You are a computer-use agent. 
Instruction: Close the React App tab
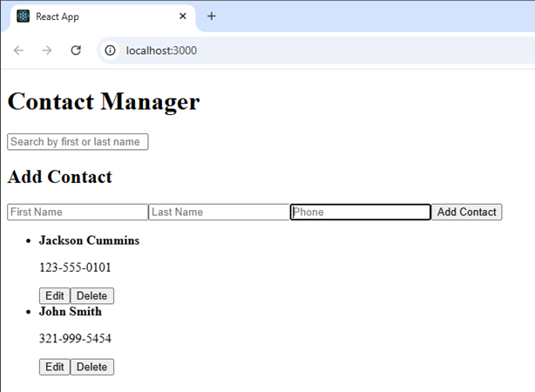182,17
